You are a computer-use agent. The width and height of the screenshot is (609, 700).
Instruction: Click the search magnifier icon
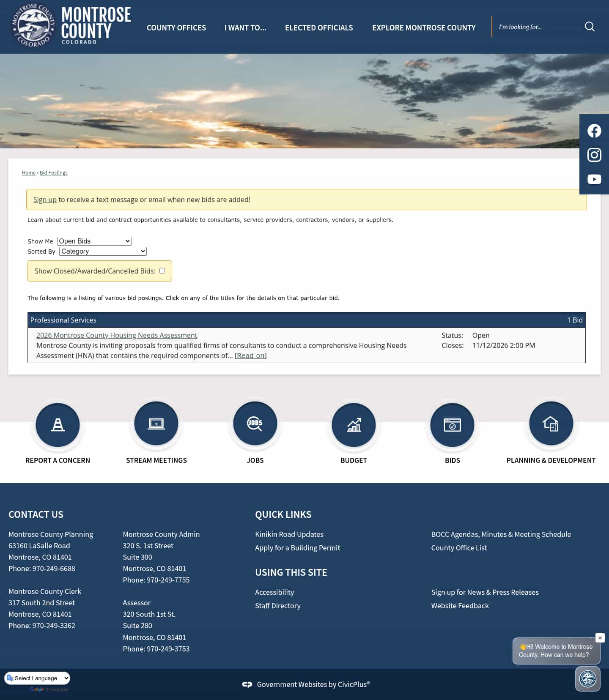[590, 27]
